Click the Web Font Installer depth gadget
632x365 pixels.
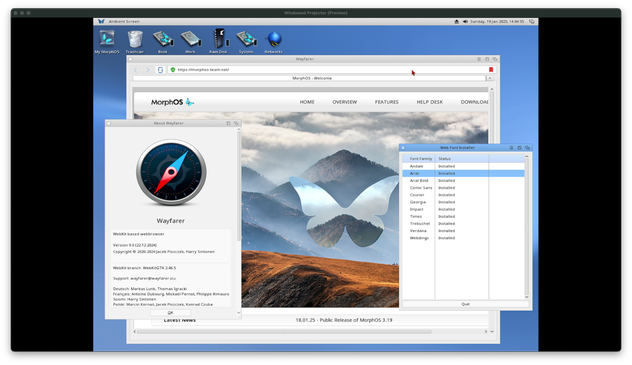click(527, 148)
